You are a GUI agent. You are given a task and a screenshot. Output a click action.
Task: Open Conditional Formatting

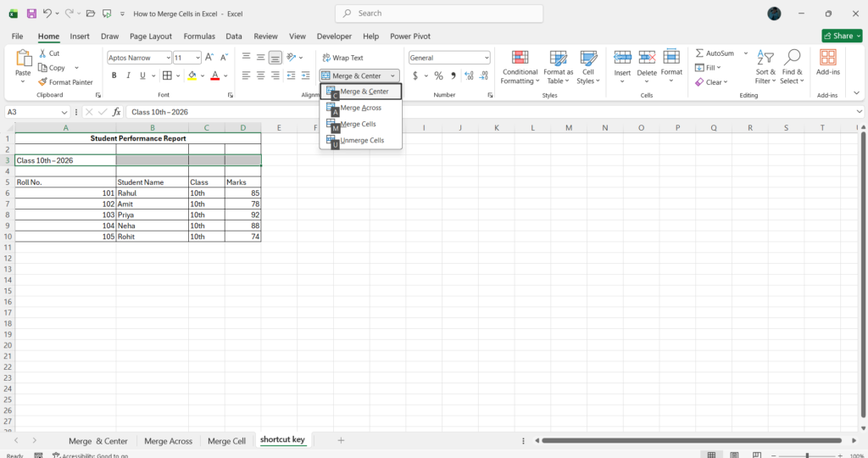point(520,68)
